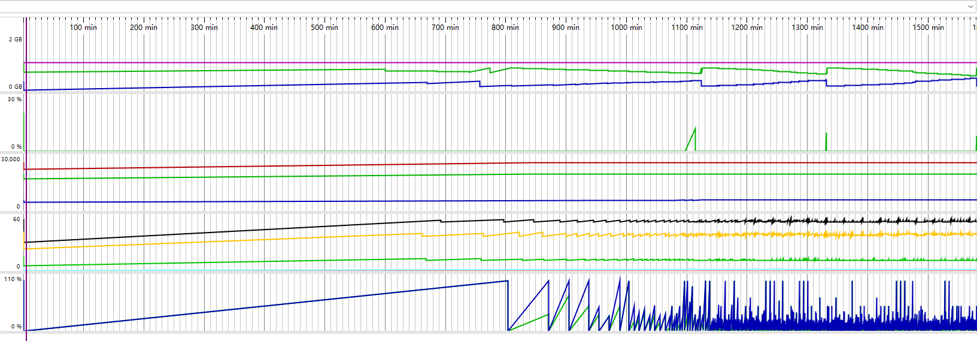This screenshot has width=980, height=341.
Task: Click the '900 min' ruler label
Action: [566, 28]
